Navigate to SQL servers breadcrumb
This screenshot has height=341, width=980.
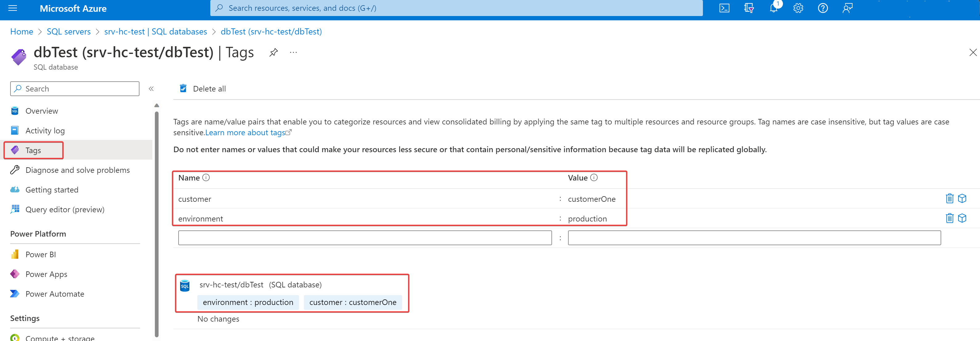(x=68, y=32)
